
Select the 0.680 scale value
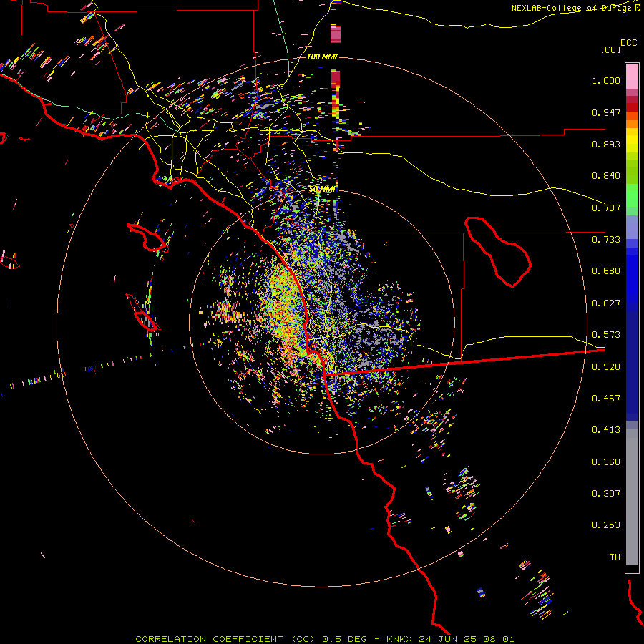tap(606, 271)
